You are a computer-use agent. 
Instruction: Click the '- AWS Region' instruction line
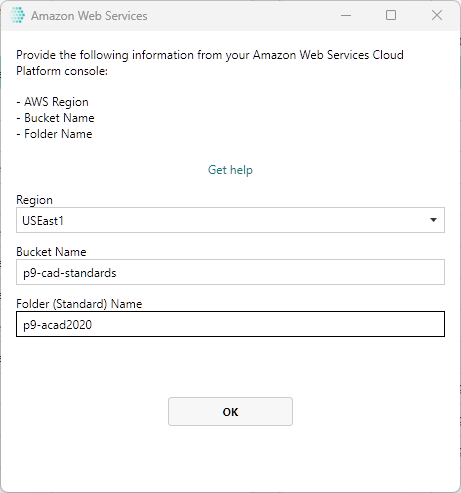coord(53,102)
